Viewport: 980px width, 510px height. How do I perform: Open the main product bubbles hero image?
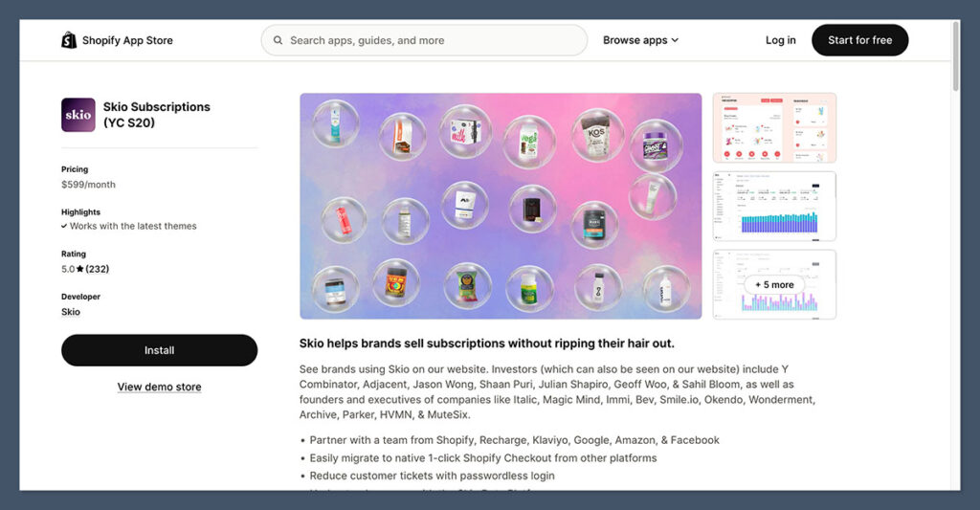(501, 207)
